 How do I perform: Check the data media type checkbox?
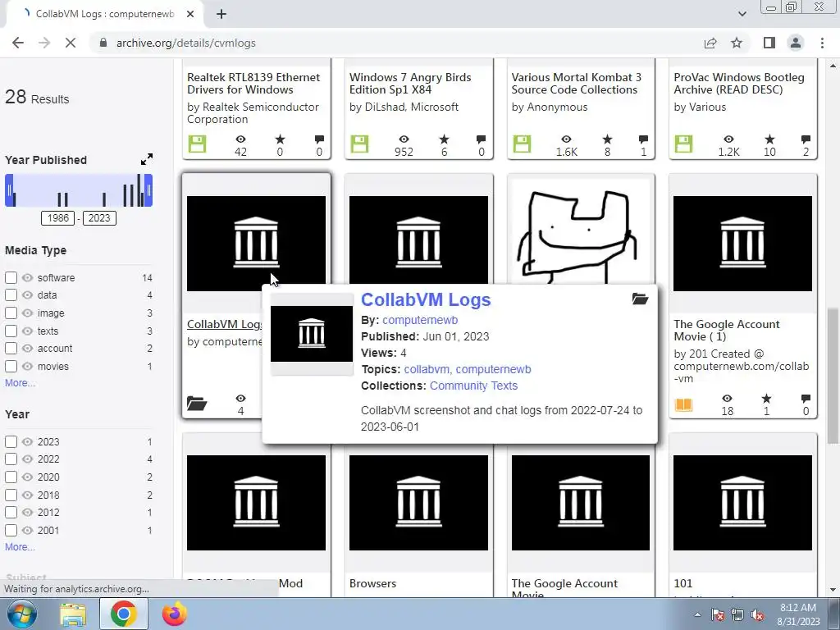pos(11,294)
